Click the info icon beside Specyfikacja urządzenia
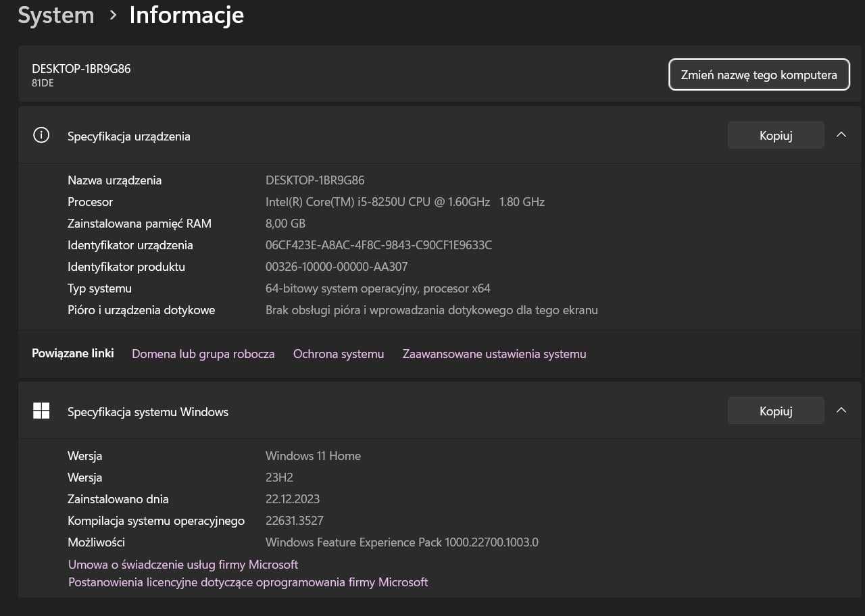The width and height of the screenshot is (865, 616). click(41, 135)
